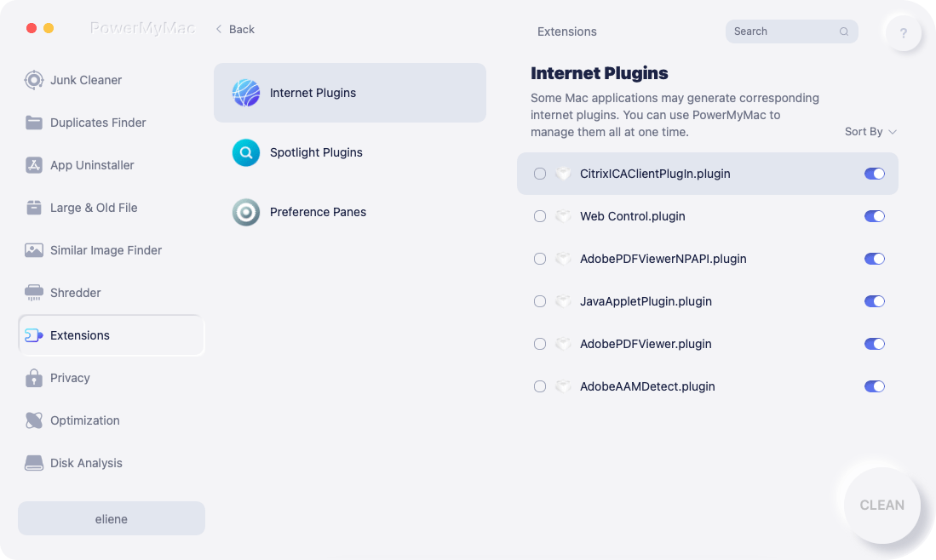This screenshot has height=560, width=936.
Task: Check the Web Control.plugin selection circle
Action: tap(540, 216)
